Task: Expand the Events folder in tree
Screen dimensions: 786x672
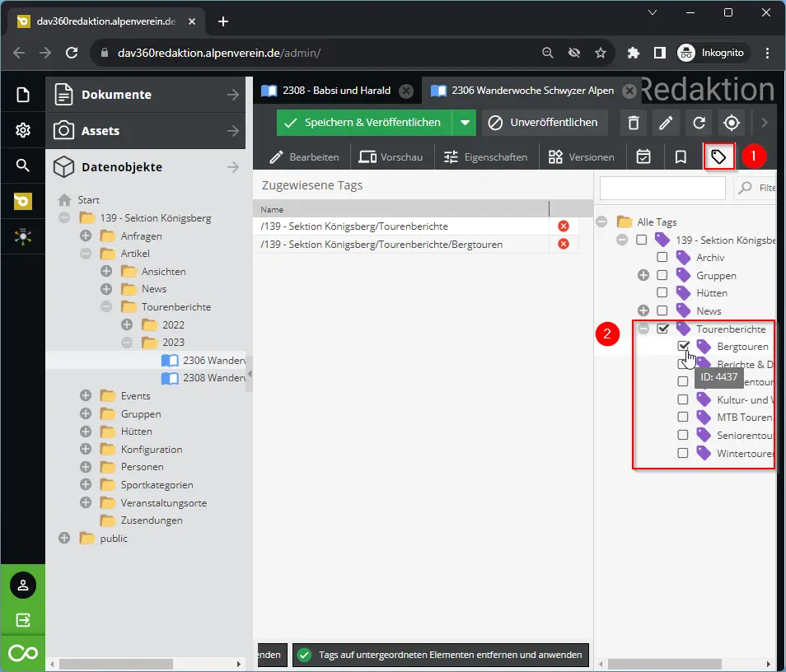Action: (86, 396)
